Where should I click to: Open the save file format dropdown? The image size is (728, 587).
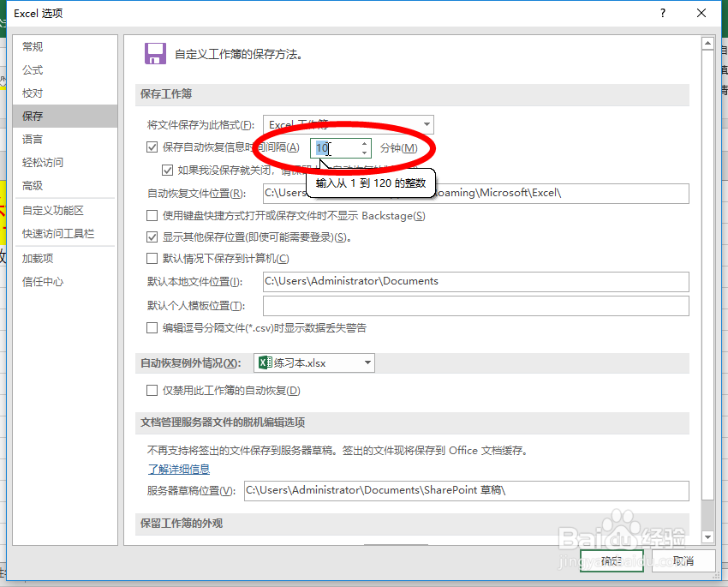pos(427,124)
